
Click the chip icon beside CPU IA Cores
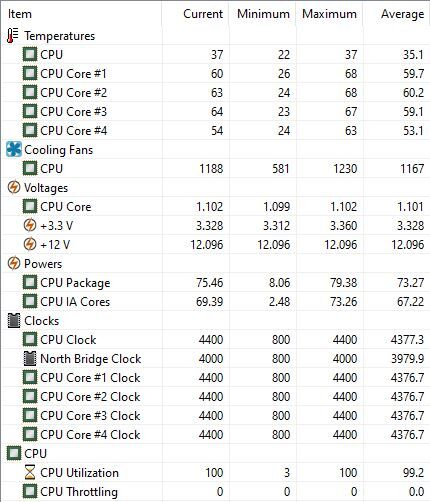30,301
